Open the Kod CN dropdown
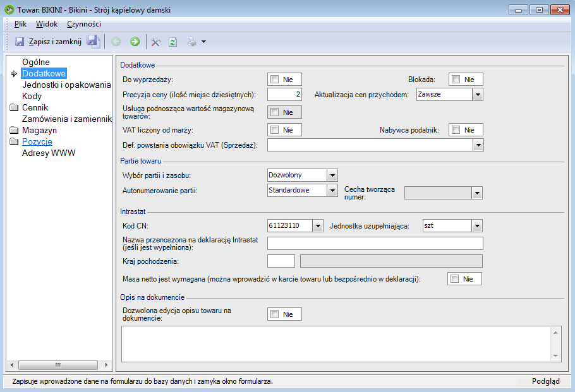 click(x=318, y=226)
